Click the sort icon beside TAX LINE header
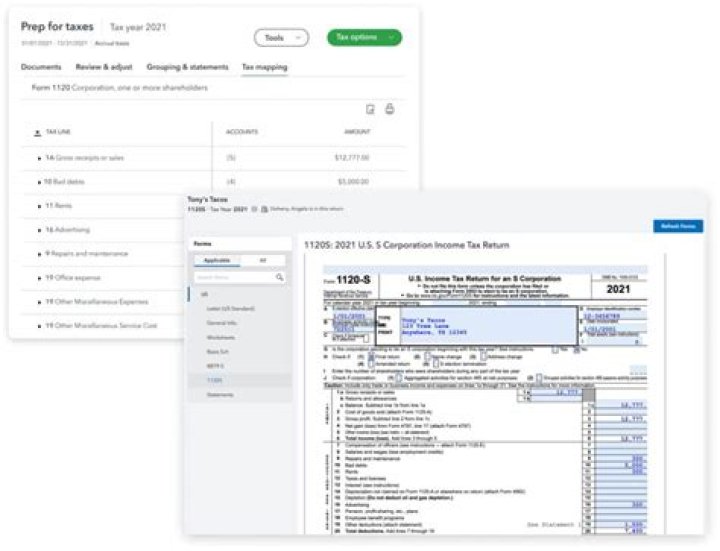This screenshot has height=551, width=720. tap(38, 132)
